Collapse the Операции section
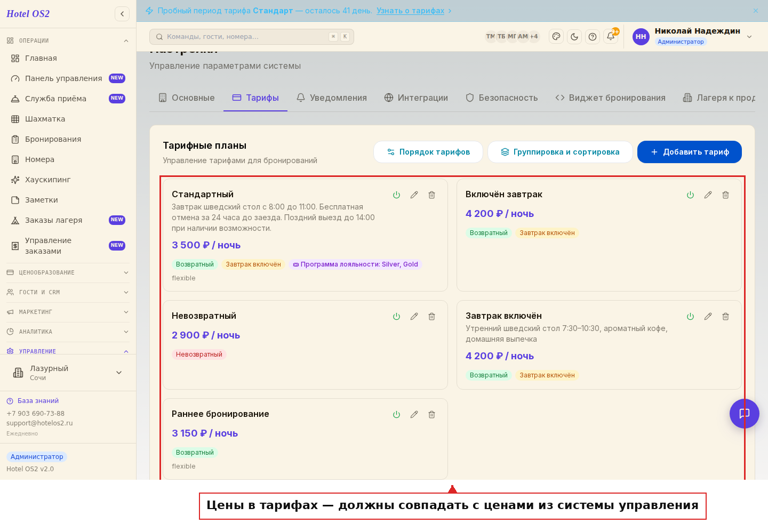Image resolution: width=768 pixels, height=532 pixels. 68,41
